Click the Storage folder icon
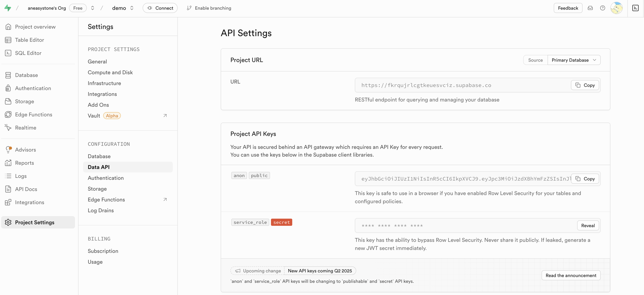The width and height of the screenshot is (644, 295). click(8, 101)
